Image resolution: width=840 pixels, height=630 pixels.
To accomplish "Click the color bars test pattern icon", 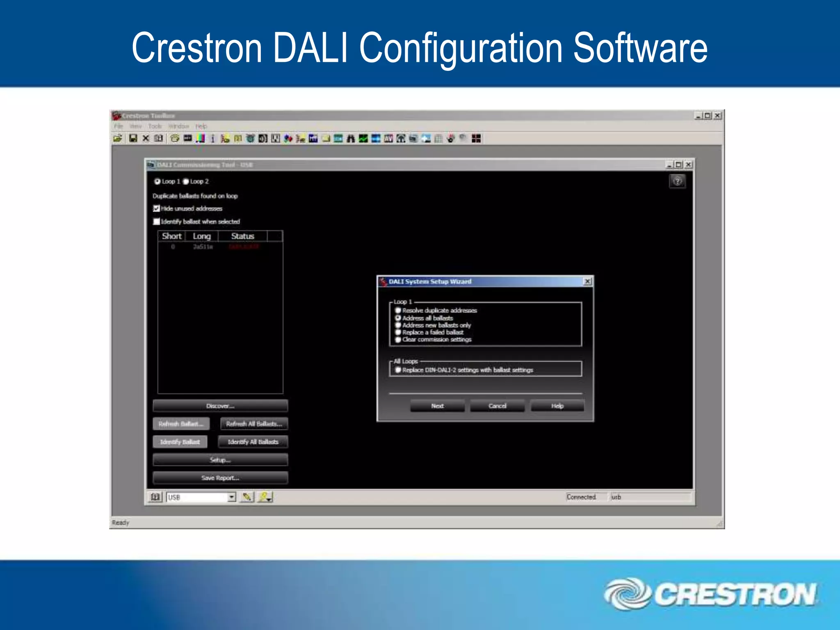I will (x=200, y=139).
